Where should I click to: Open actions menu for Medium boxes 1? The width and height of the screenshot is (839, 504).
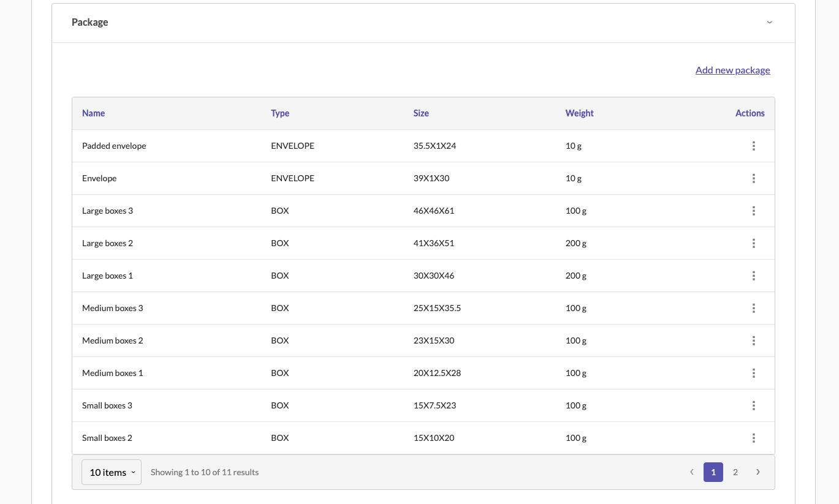[753, 373]
